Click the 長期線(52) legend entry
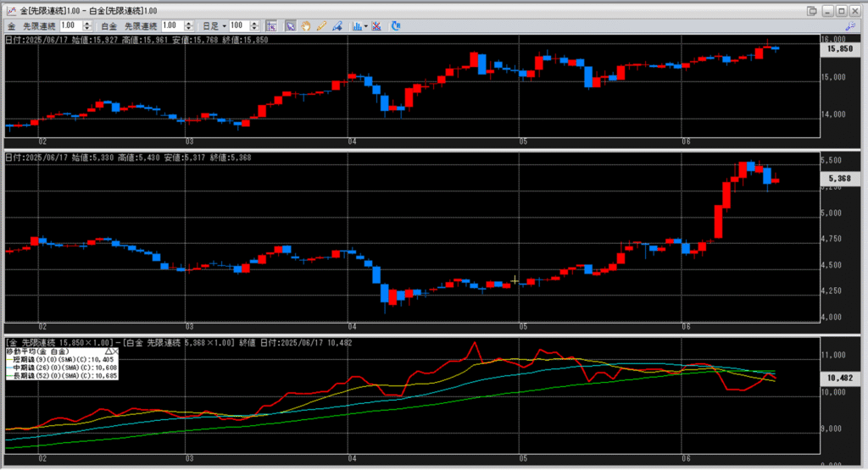The width and height of the screenshot is (868, 470). point(63,375)
